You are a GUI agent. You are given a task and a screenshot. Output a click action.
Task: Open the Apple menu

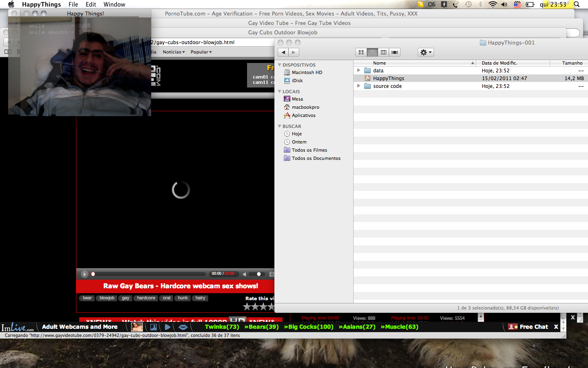(x=11, y=4)
